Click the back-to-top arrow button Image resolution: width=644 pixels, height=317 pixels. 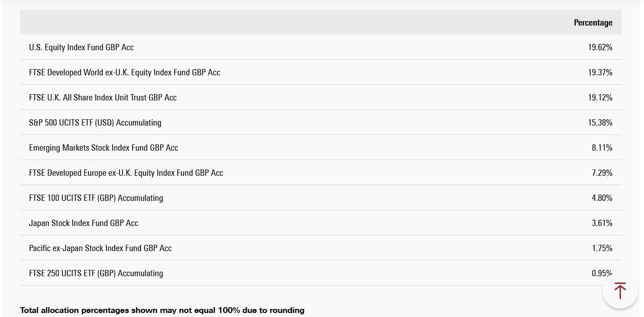(x=620, y=291)
